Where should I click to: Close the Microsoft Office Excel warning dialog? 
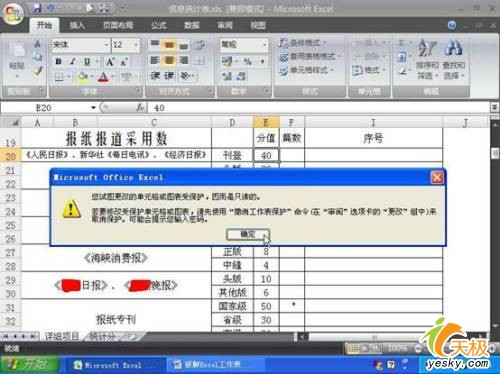tap(437, 177)
